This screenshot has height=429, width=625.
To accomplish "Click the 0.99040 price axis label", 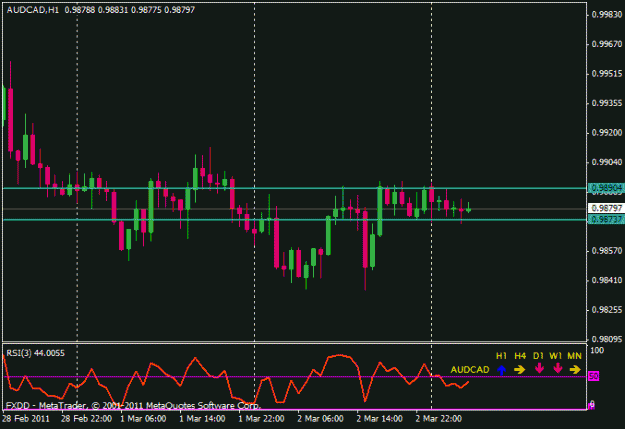I will [x=607, y=162].
